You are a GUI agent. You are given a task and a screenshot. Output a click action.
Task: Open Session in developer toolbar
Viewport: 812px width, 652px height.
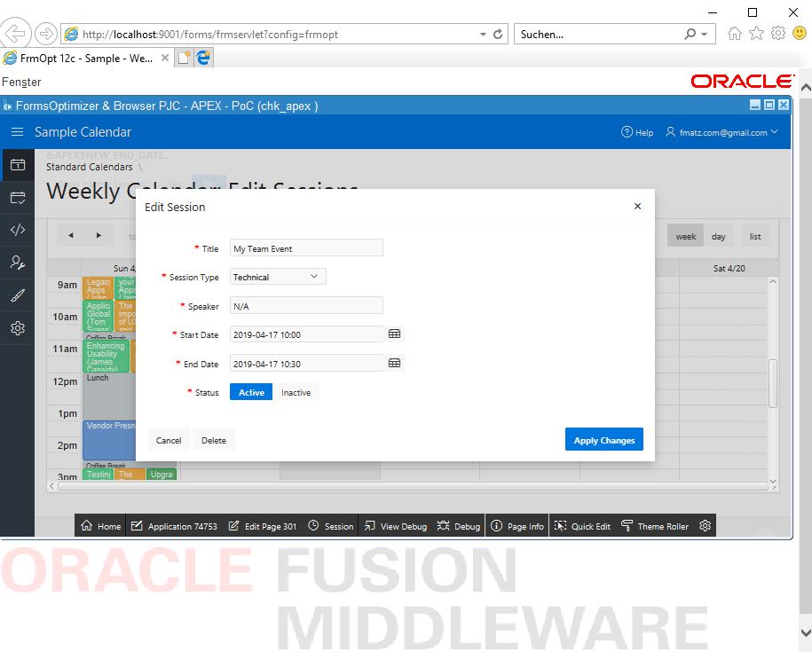[x=331, y=526]
